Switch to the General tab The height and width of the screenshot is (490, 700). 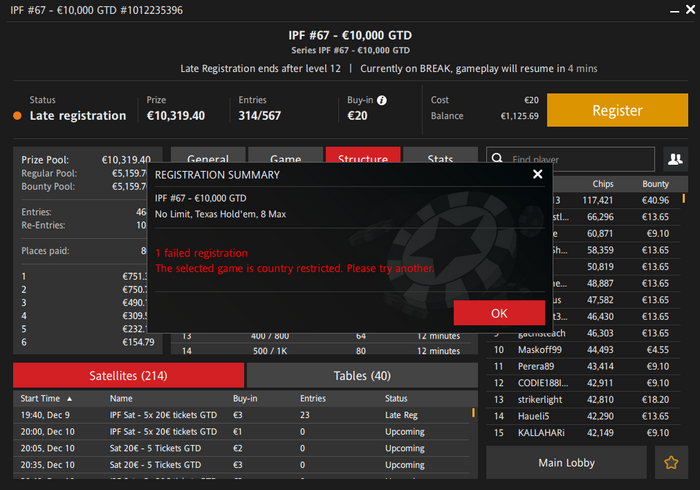pyautogui.click(x=208, y=155)
